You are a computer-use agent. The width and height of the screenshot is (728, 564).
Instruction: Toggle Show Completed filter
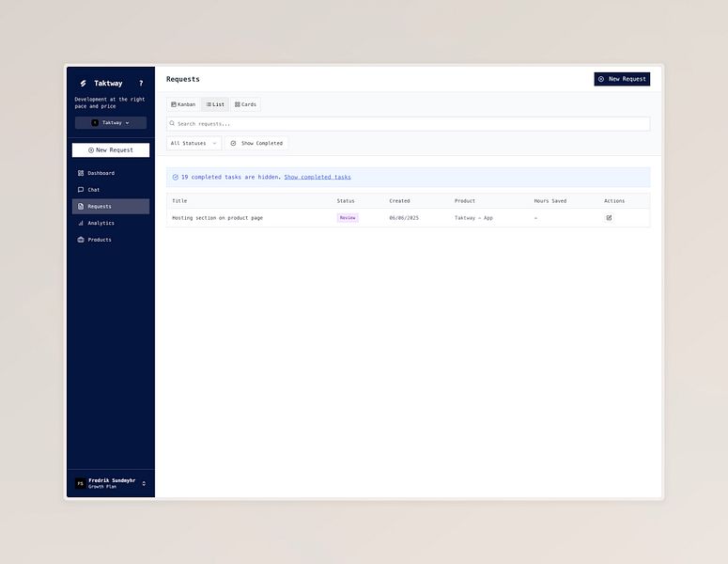(256, 143)
